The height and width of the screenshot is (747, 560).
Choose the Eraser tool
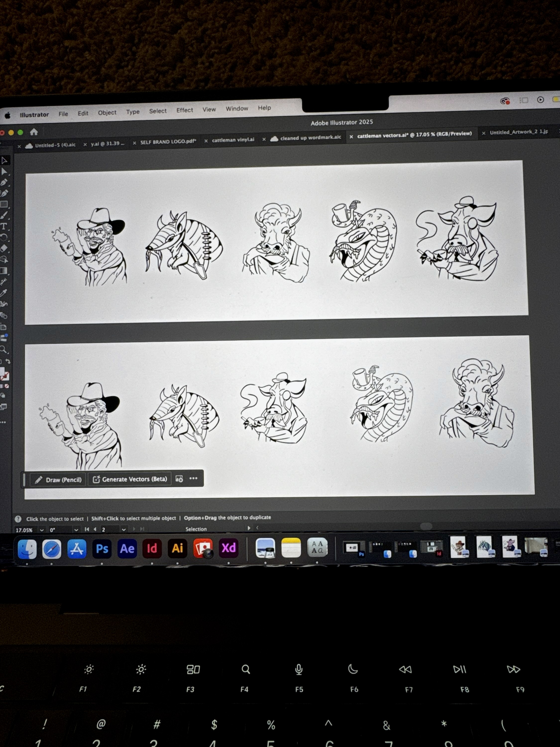pos(4,249)
